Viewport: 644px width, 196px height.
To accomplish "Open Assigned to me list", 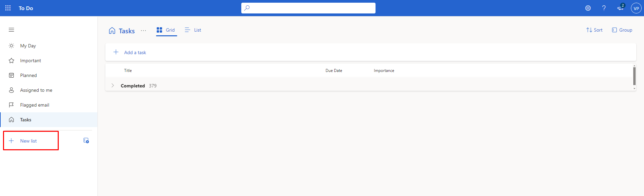I will [x=49, y=90].
